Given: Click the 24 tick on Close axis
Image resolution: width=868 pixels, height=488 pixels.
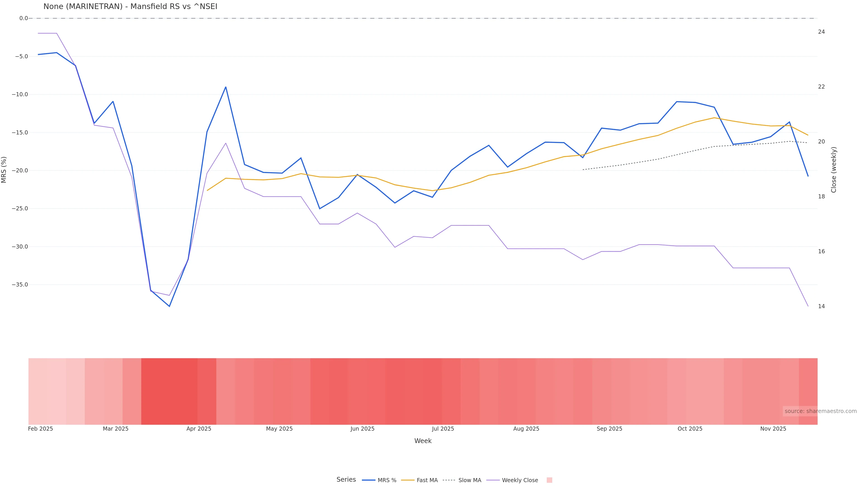Looking at the screenshot, I should click(821, 32).
